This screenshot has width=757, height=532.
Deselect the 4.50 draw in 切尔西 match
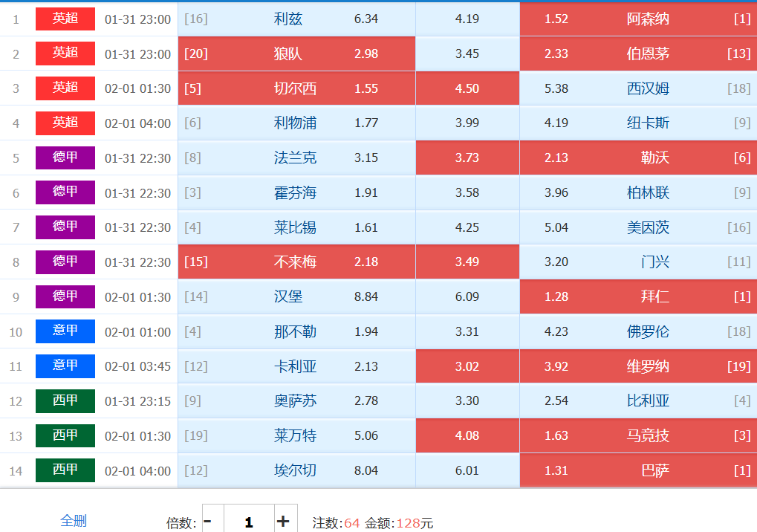(467, 88)
